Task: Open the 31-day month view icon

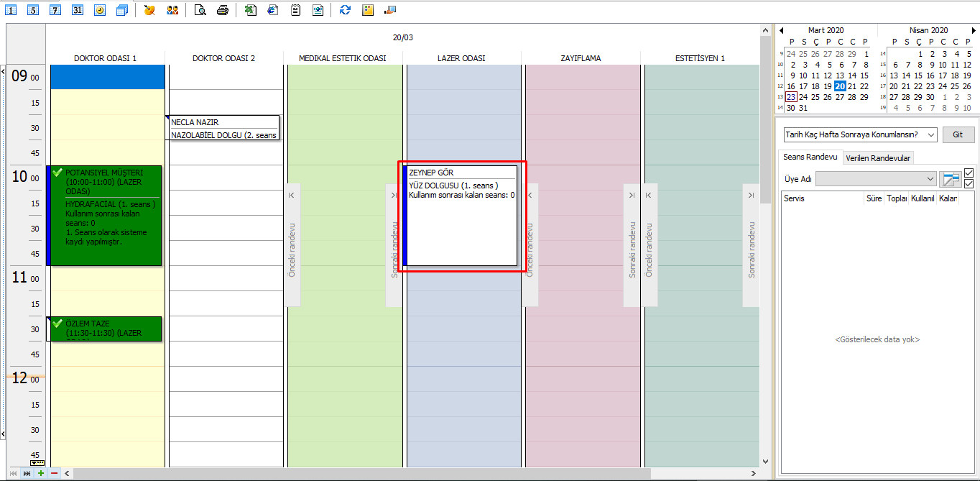Action: click(78, 10)
